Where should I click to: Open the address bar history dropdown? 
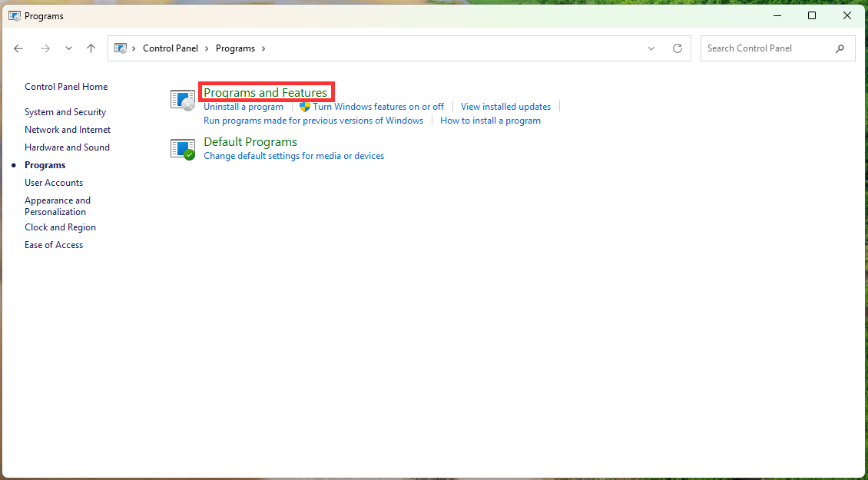point(651,48)
